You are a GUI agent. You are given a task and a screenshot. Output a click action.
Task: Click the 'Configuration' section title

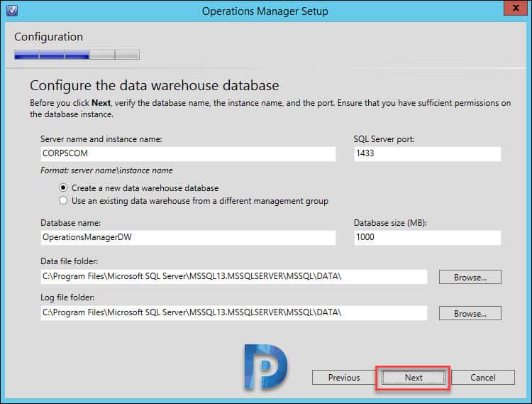pos(48,37)
